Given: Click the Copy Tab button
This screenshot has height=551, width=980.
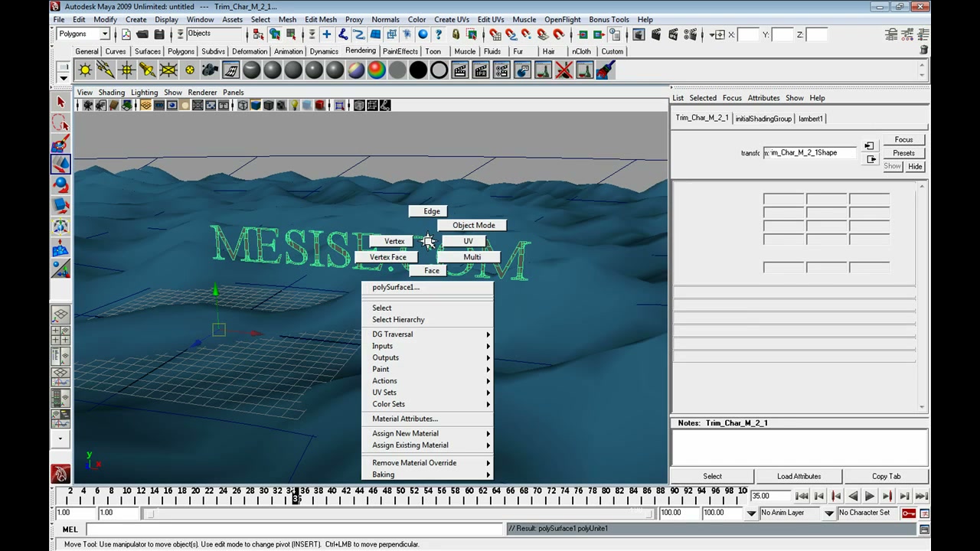Looking at the screenshot, I should [x=886, y=476].
